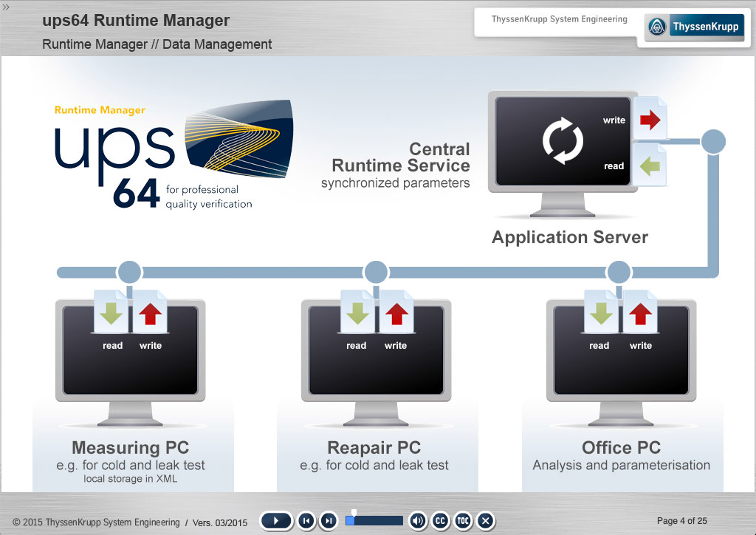Image resolution: width=756 pixels, height=535 pixels.
Task: Close the presentation with the X button
Action: pos(486,521)
